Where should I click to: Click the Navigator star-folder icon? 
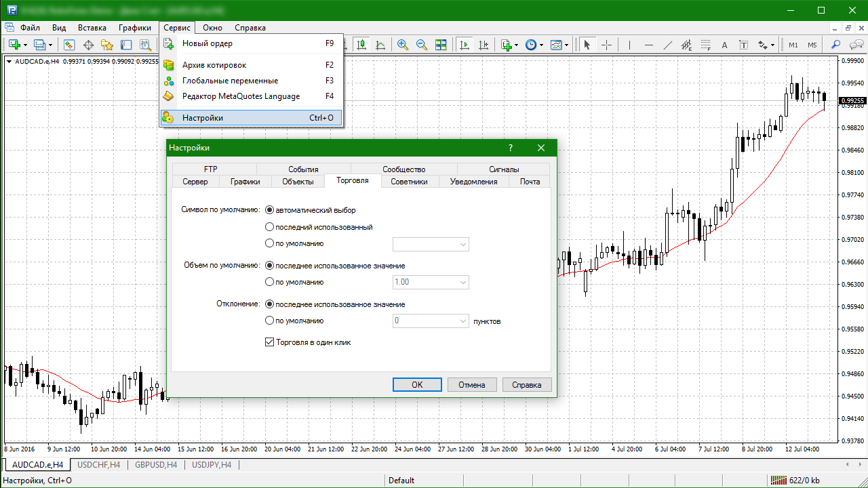107,45
